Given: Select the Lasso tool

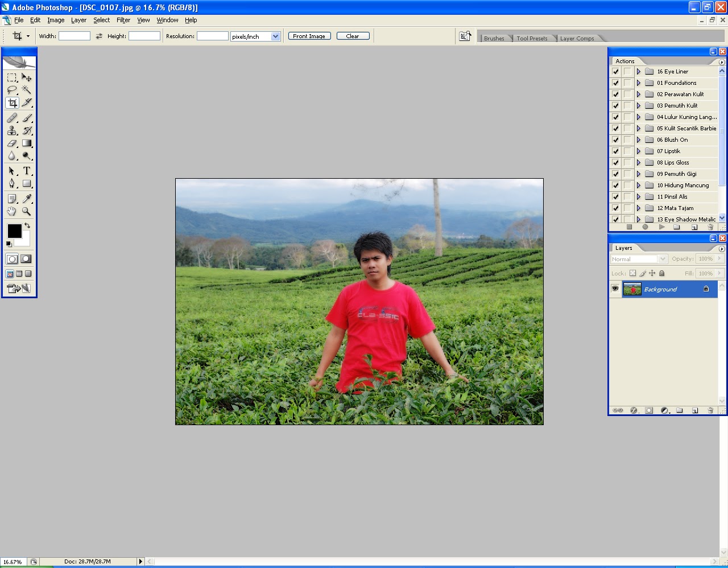Looking at the screenshot, I should pos(11,90).
